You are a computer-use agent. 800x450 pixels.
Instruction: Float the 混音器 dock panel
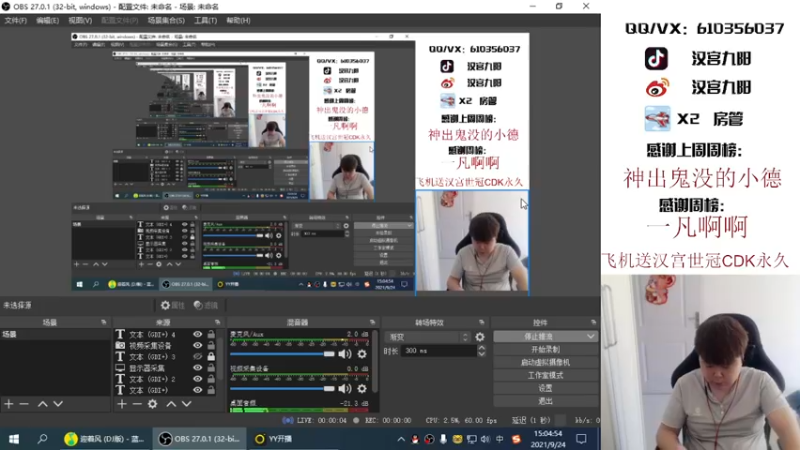372,322
